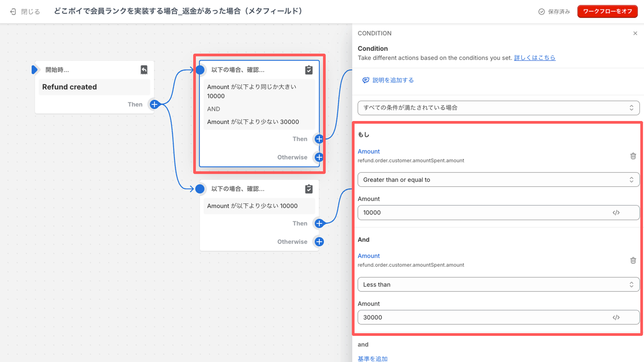644x362 pixels.
Task: Open the Greater than or equal to dropdown
Action: pos(498,180)
